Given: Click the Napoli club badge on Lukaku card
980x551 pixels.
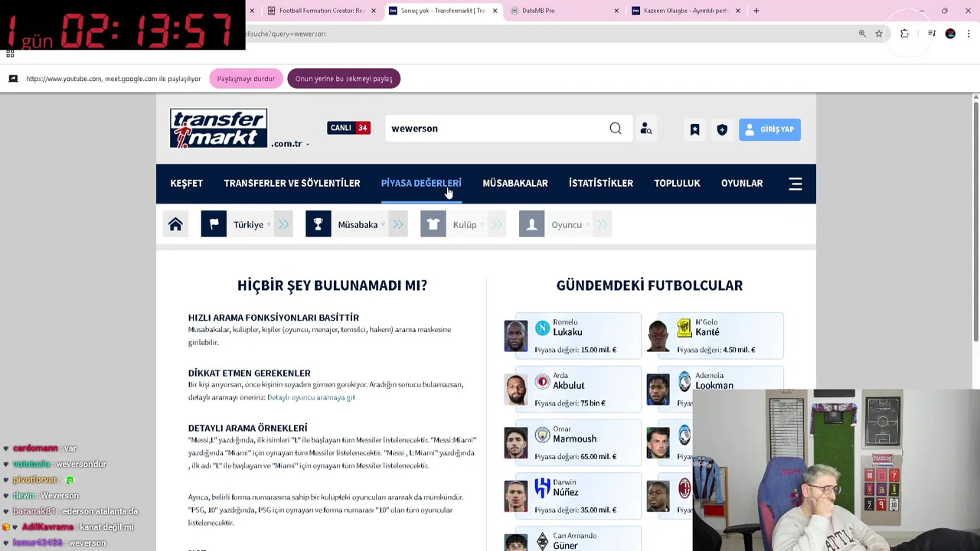Looking at the screenshot, I should (542, 328).
